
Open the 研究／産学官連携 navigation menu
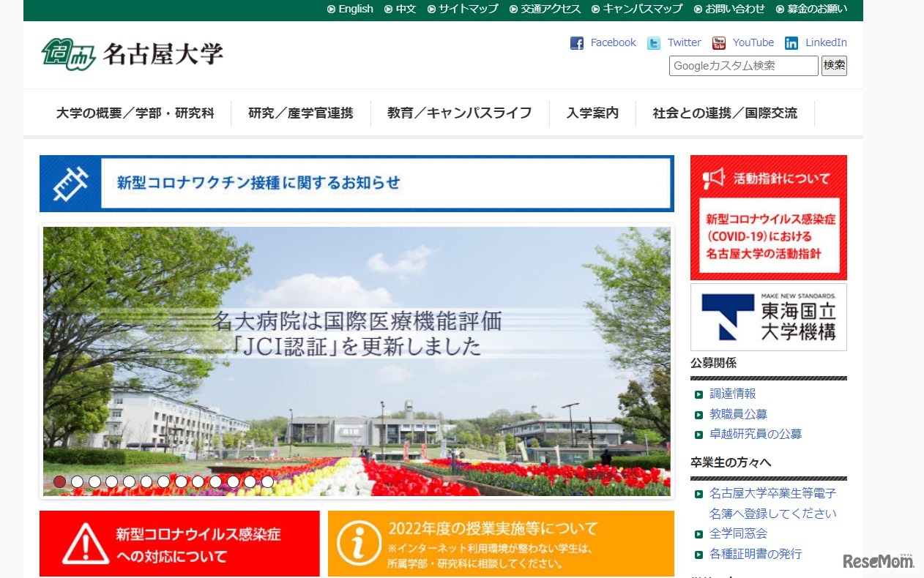pyautogui.click(x=301, y=113)
